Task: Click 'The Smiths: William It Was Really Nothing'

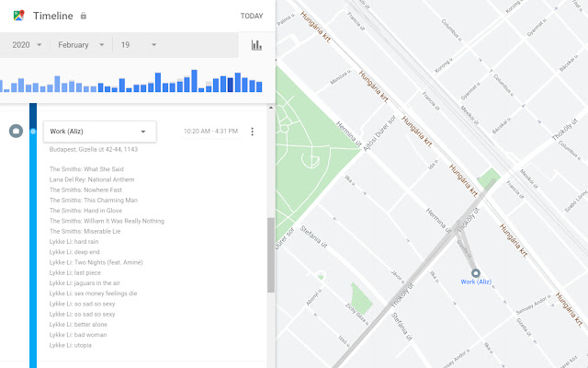Action: [107, 221]
